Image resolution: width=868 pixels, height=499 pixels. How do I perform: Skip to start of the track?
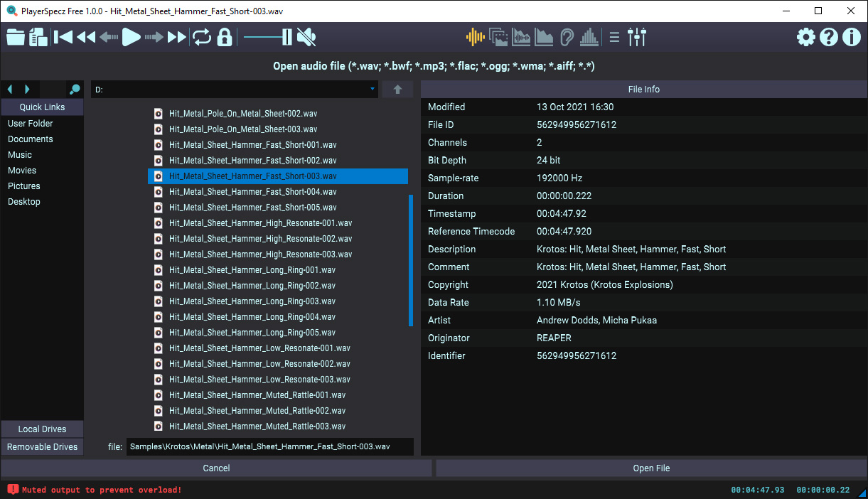pyautogui.click(x=63, y=37)
